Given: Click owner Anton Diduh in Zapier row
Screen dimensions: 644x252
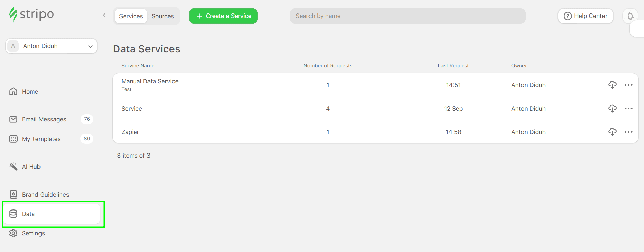Looking at the screenshot, I should coord(528,132).
